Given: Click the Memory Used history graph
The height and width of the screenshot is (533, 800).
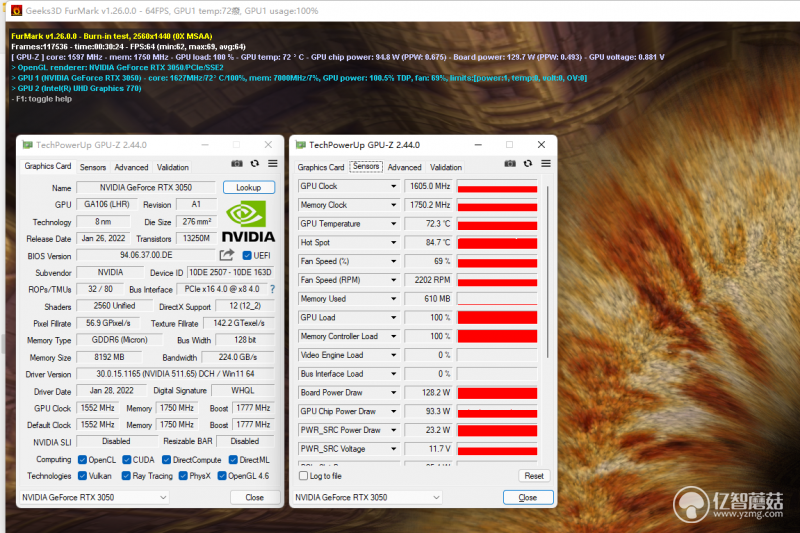Looking at the screenshot, I should [x=497, y=299].
